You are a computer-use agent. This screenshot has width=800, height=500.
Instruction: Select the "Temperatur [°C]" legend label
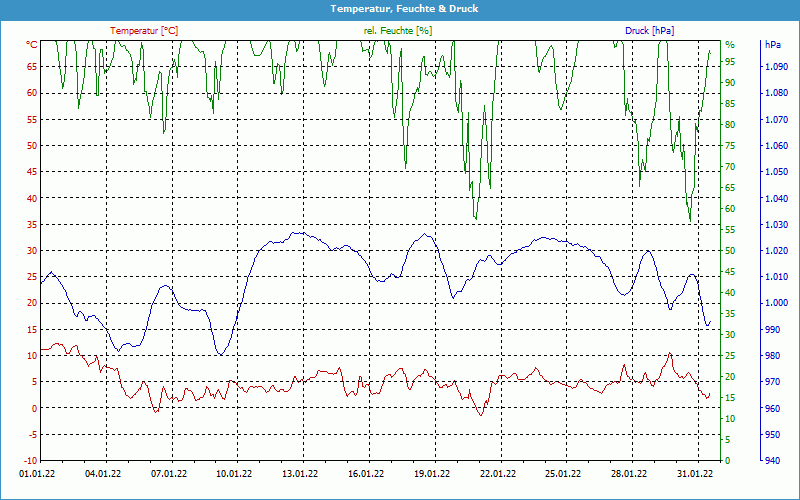coord(144,31)
